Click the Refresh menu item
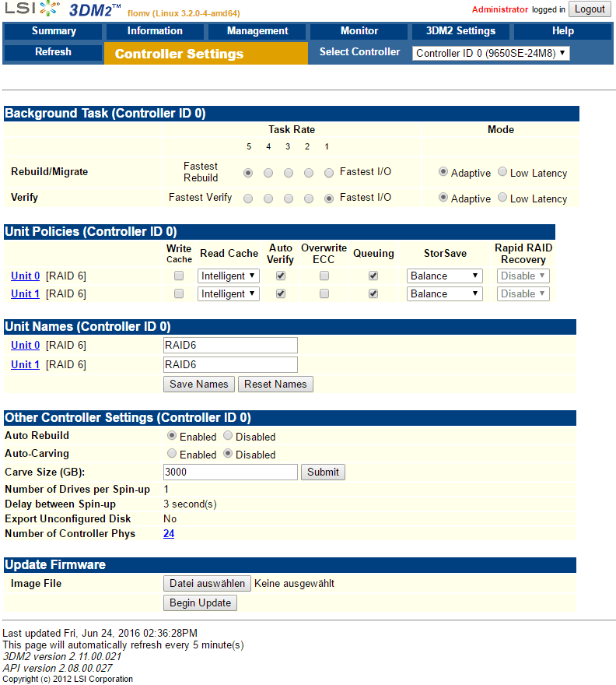The width and height of the screenshot is (616, 685). [53, 52]
